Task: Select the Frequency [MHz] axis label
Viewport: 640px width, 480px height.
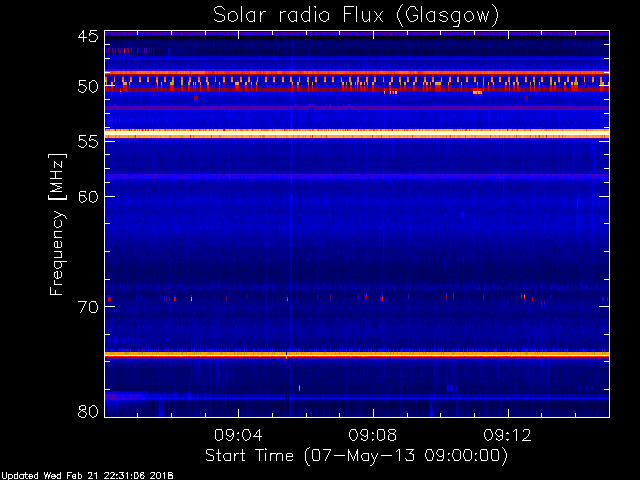Action: [x=58, y=224]
